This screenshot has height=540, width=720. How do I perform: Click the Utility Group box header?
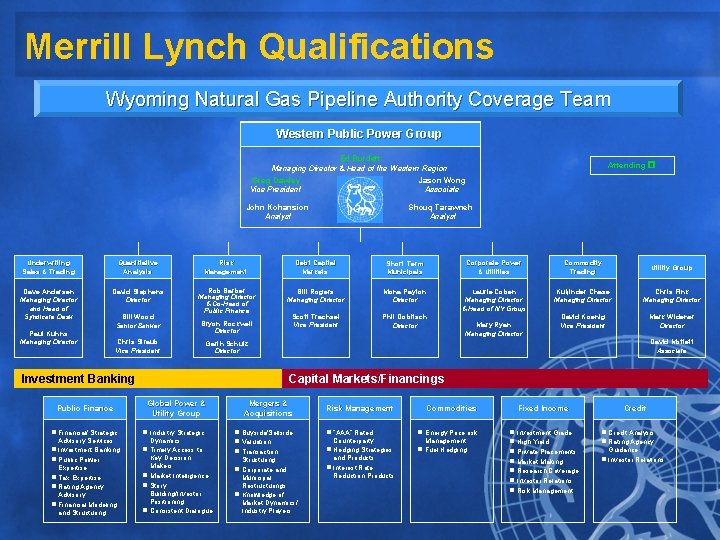click(x=672, y=267)
